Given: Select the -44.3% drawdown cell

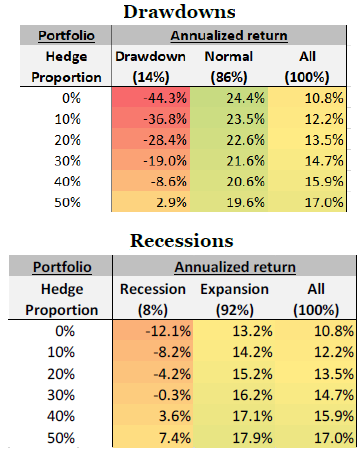Looking at the screenshot, I should coord(151,98).
